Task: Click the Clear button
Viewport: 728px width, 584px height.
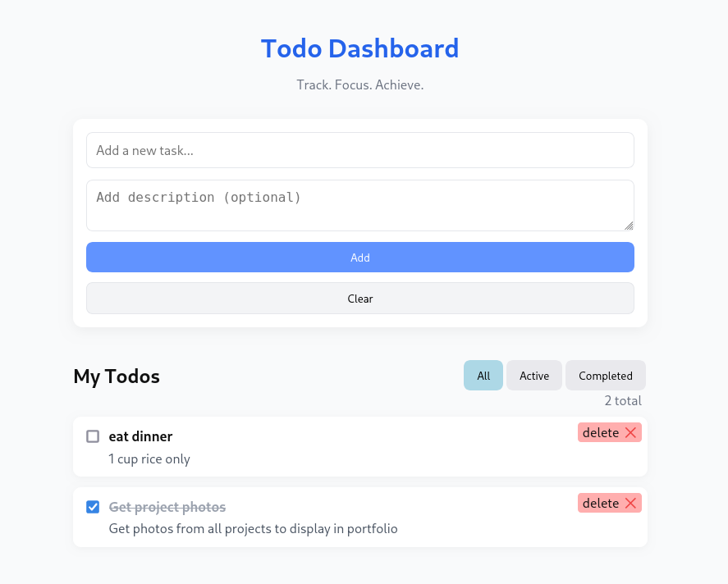Action: [360, 299]
